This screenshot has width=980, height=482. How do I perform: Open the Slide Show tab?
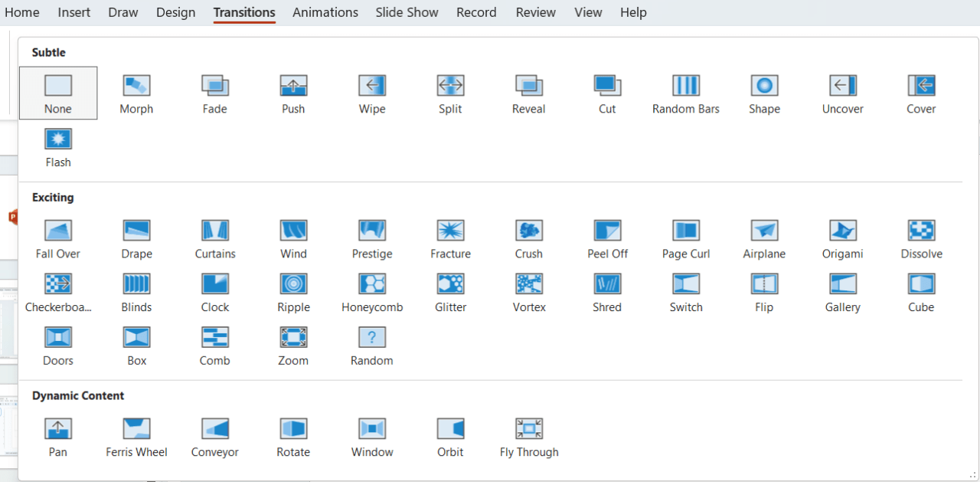pos(407,12)
